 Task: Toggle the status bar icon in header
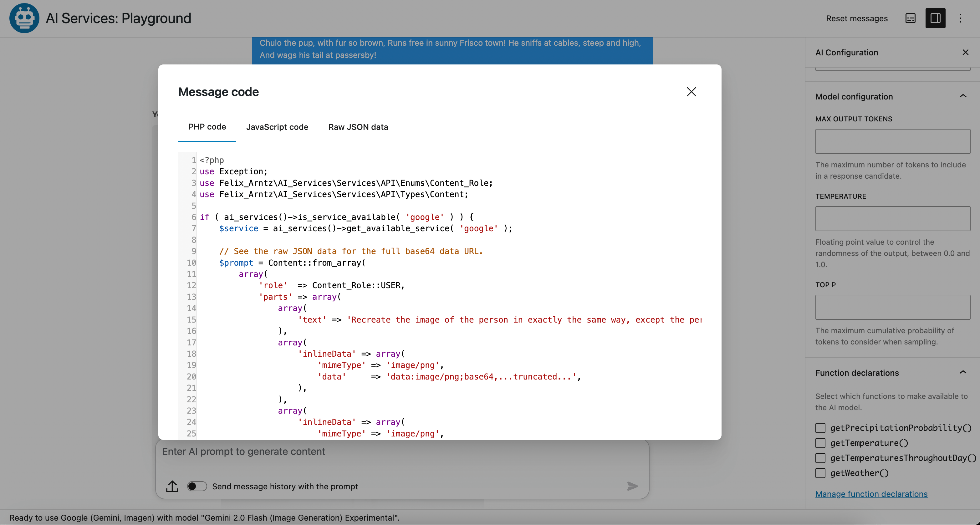pos(911,18)
